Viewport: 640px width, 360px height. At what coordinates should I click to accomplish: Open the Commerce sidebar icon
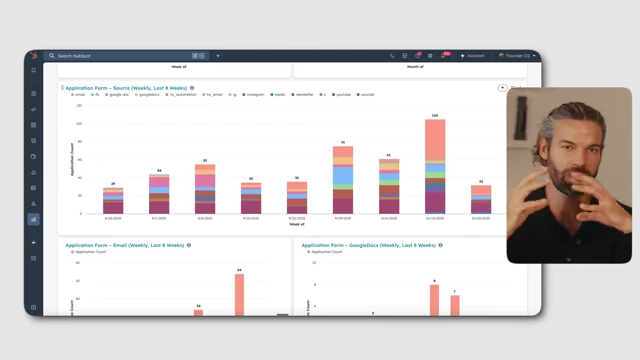click(x=33, y=156)
